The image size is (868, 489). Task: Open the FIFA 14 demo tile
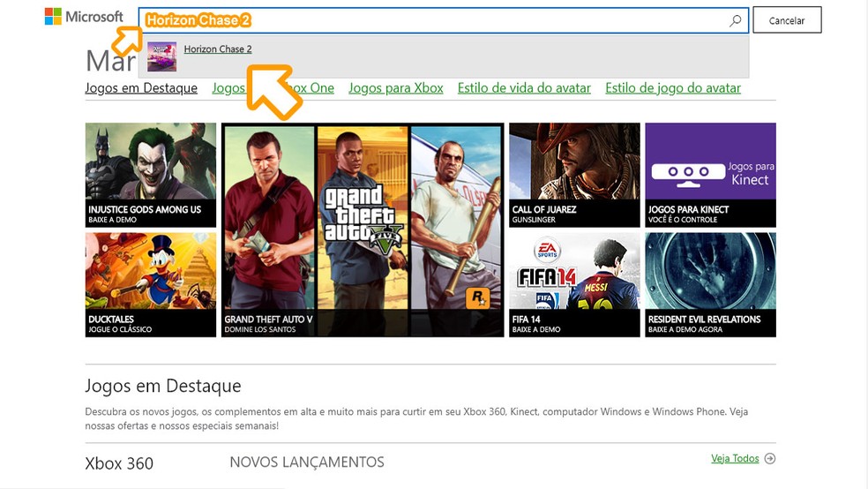click(574, 284)
